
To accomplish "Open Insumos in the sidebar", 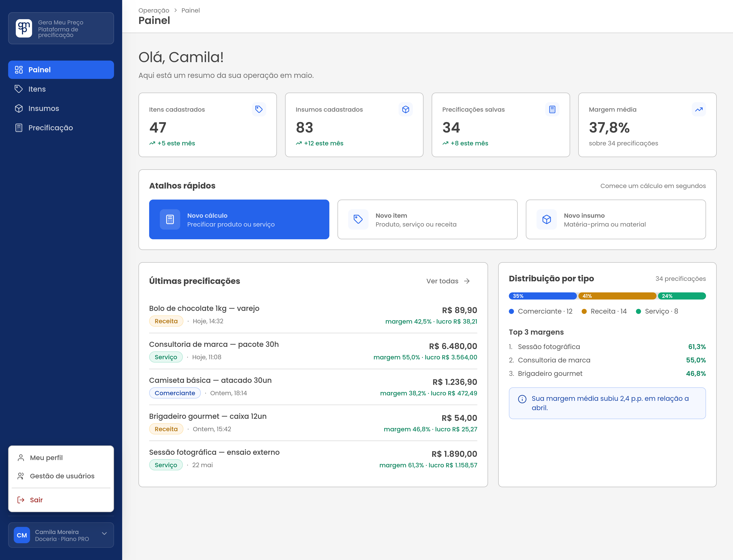I will coord(61,108).
